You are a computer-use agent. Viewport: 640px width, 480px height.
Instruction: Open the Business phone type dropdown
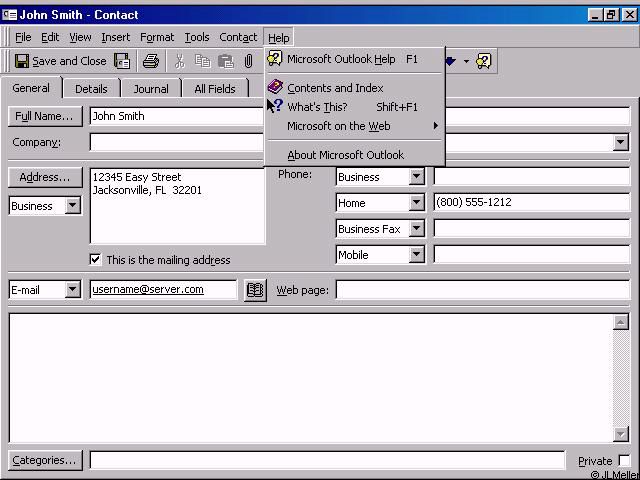click(x=416, y=177)
